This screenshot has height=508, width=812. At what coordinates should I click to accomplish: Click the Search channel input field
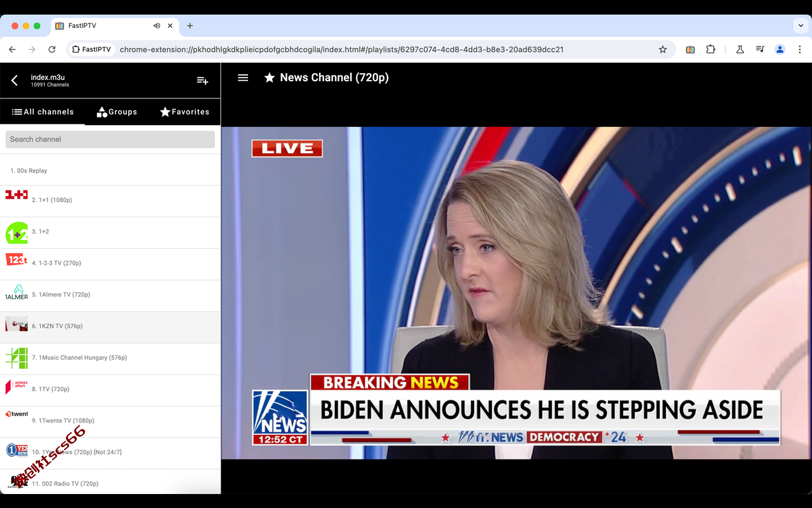click(x=110, y=139)
